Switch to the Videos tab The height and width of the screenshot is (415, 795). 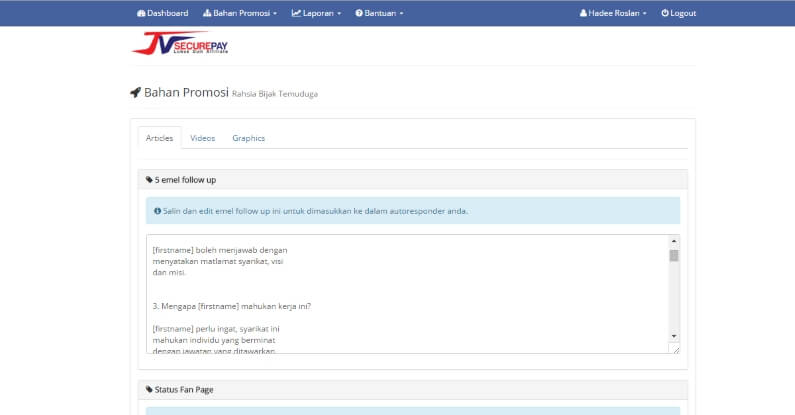click(202, 138)
